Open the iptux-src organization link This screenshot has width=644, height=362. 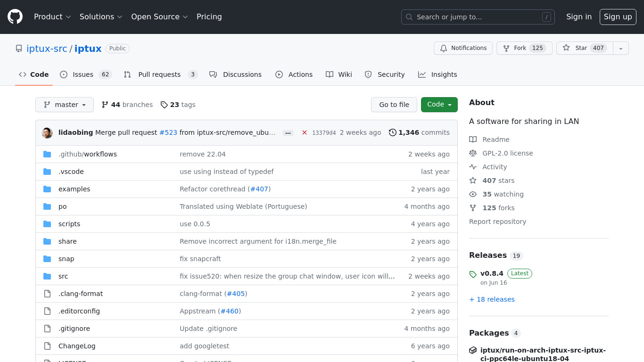pos(47,49)
